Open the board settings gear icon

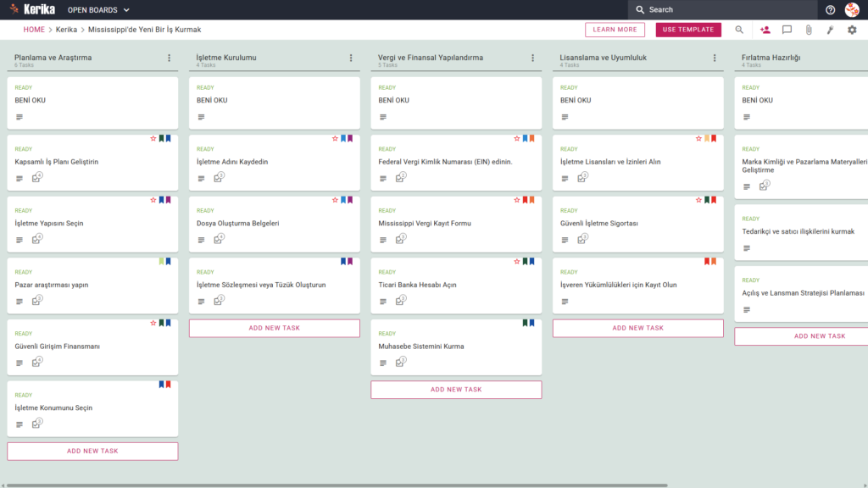click(852, 30)
